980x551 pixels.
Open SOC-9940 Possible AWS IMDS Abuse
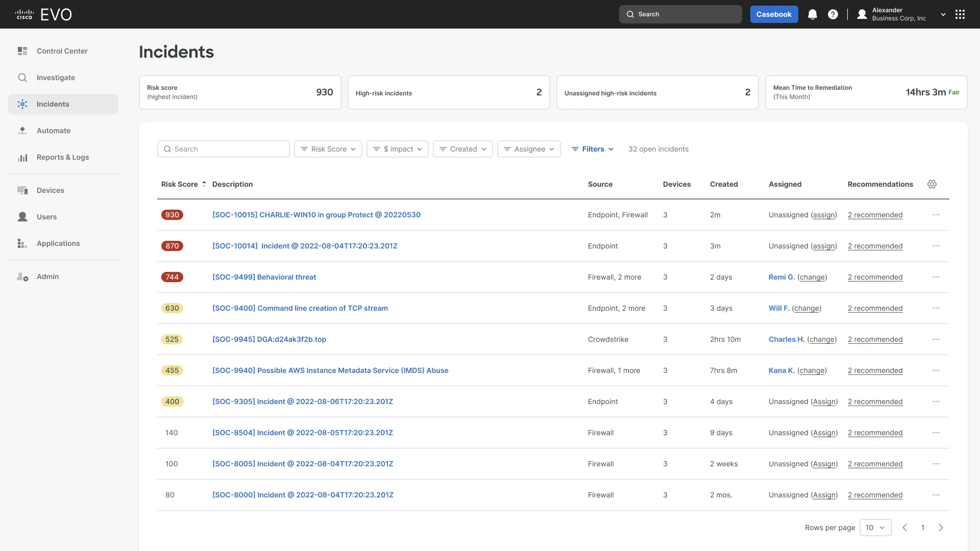pos(330,370)
